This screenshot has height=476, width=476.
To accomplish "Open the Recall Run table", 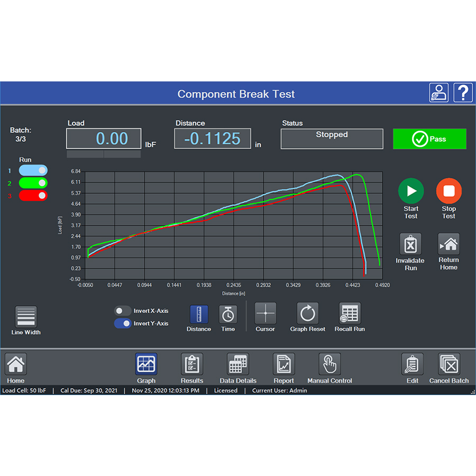I will pos(350,314).
